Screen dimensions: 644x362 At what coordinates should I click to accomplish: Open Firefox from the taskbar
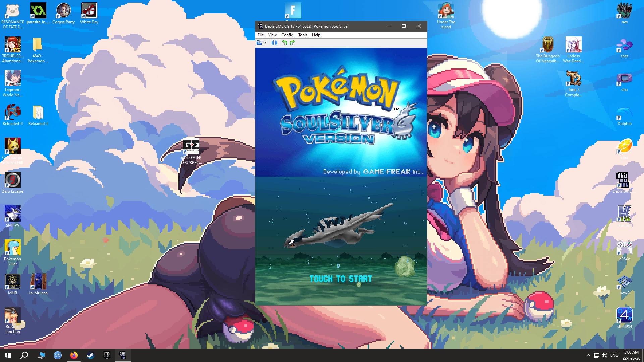74,355
